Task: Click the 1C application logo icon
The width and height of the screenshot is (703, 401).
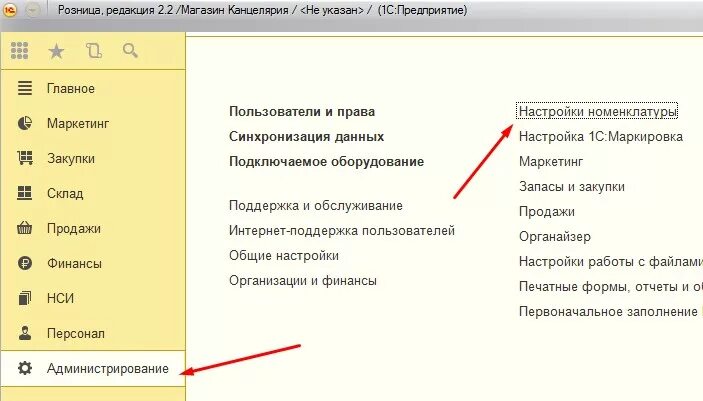Action: 9,10
